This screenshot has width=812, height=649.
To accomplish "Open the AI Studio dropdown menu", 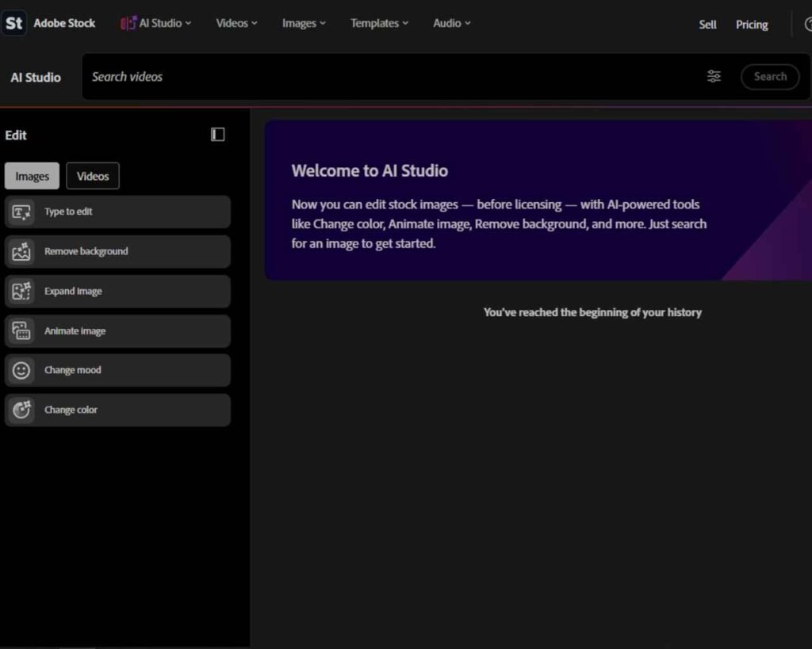I will coord(157,24).
